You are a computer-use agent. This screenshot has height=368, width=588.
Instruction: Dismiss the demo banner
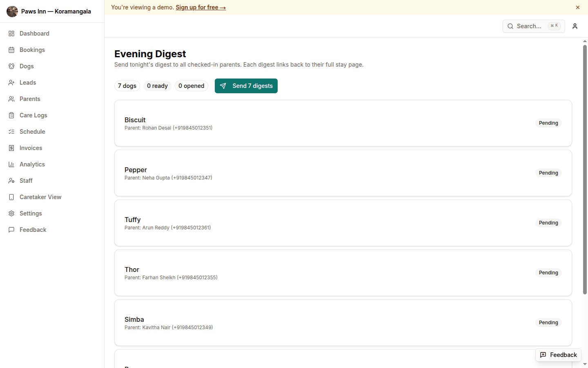pos(578,7)
